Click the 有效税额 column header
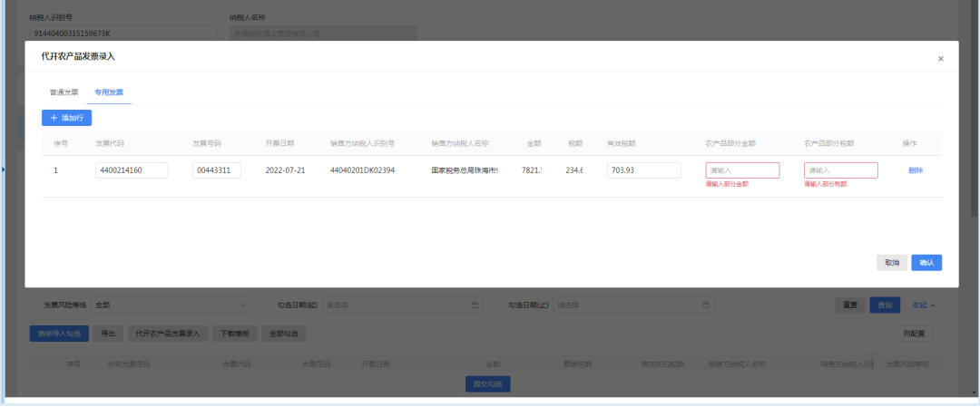Viewport: 980px width, 407px height. (x=622, y=143)
